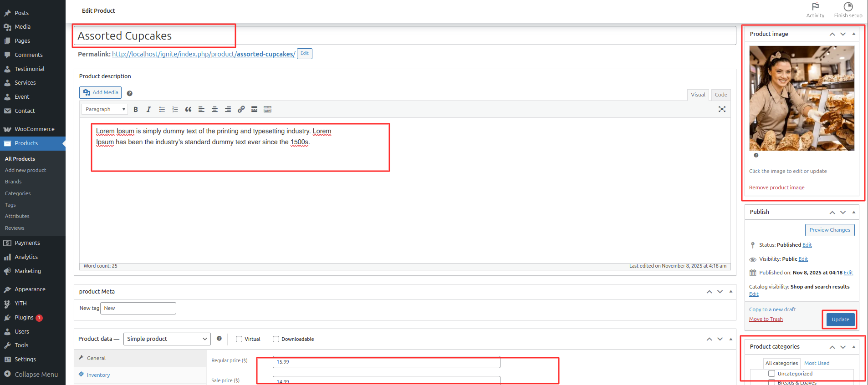This screenshot has height=385, width=868.
Task: Click the Regular price input field
Action: tap(386, 362)
